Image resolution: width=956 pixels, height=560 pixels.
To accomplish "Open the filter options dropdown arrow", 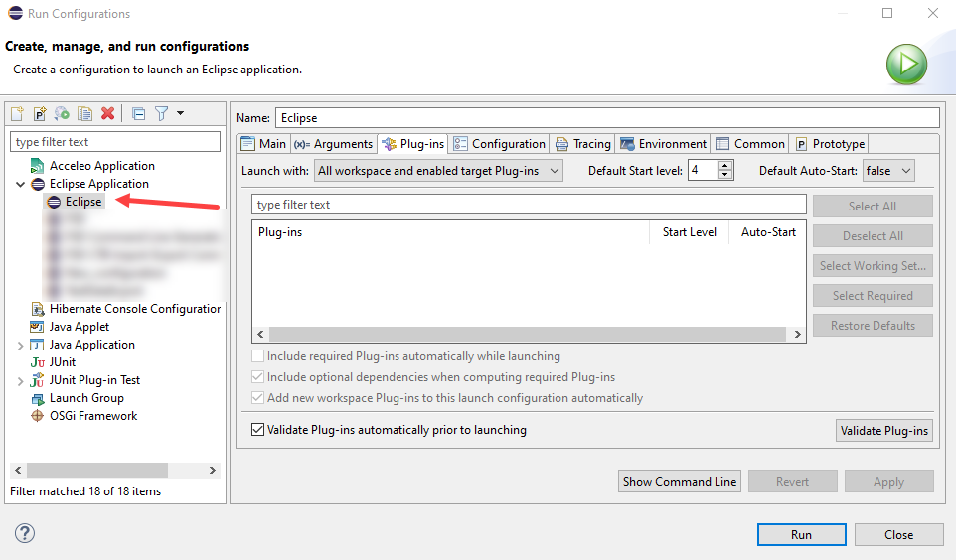I will (181, 113).
